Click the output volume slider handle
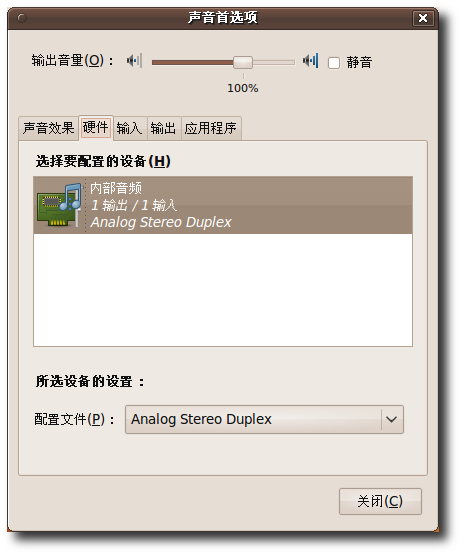This screenshot has height=555, width=462. (243, 62)
